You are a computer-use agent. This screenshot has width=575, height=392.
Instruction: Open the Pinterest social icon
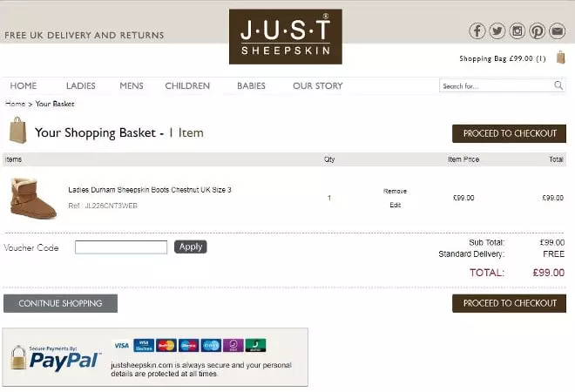click(x=537, y=30)
